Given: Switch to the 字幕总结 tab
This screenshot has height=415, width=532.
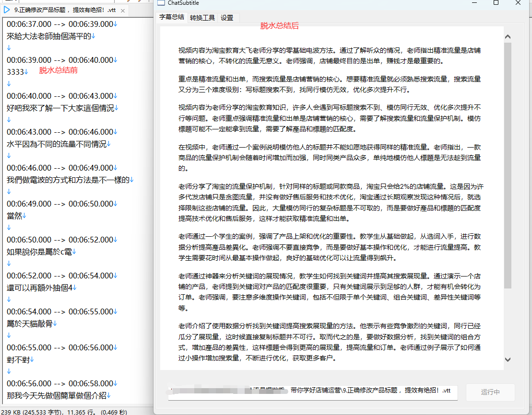Looking at the screenshot, I should 172,17.
